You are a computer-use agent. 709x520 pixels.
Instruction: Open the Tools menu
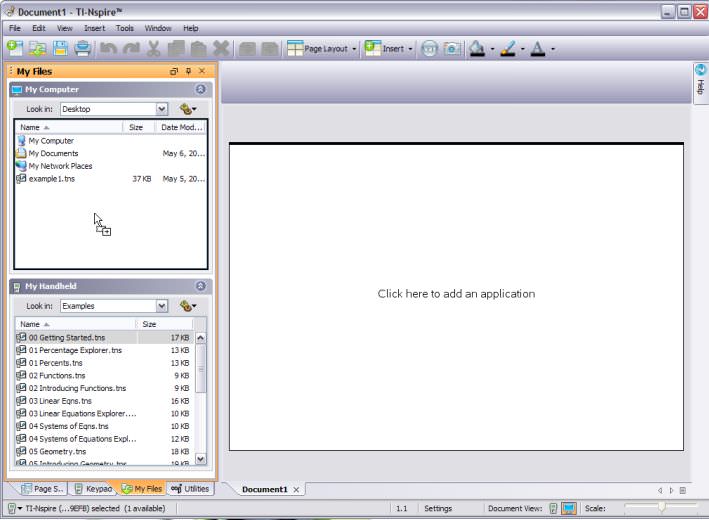tap(125, 28)
